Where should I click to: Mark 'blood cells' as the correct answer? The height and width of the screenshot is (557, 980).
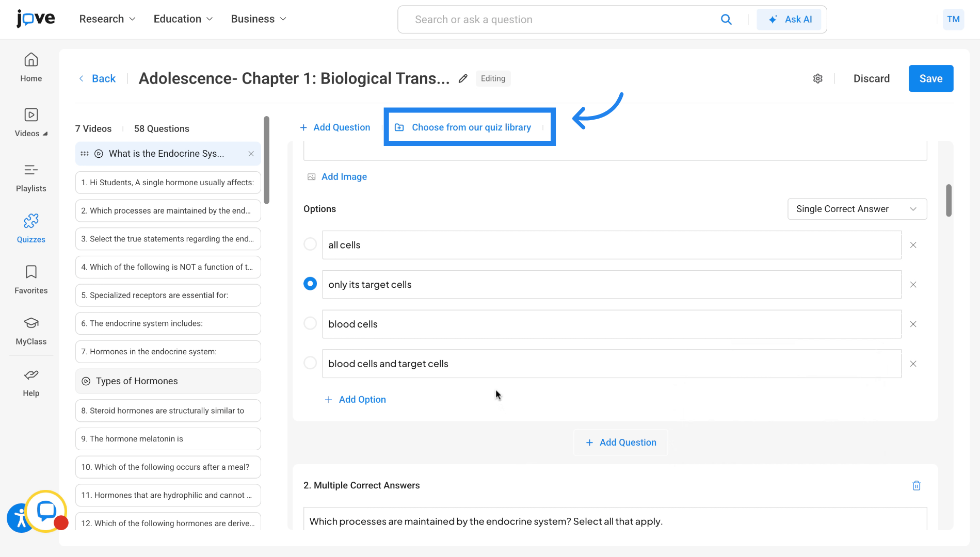point(310,323)
